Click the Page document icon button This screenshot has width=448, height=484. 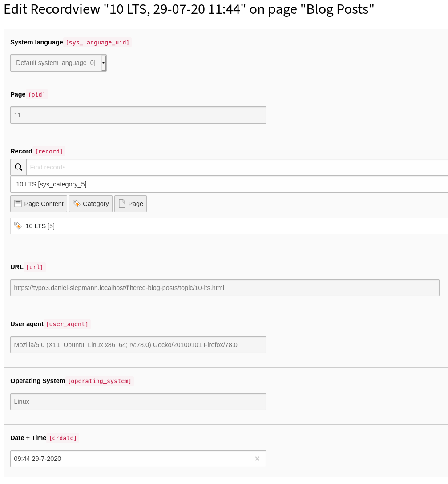click(x=122, y=204)
